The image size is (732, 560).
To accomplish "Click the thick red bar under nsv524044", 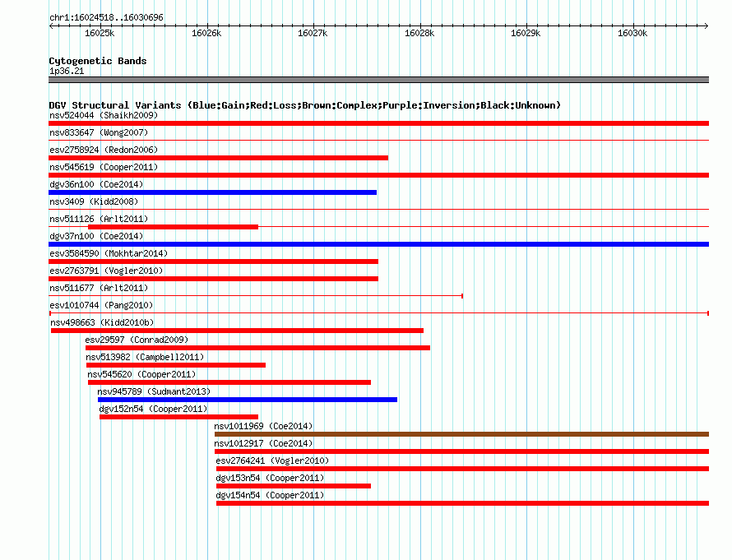I will [378, 123].
